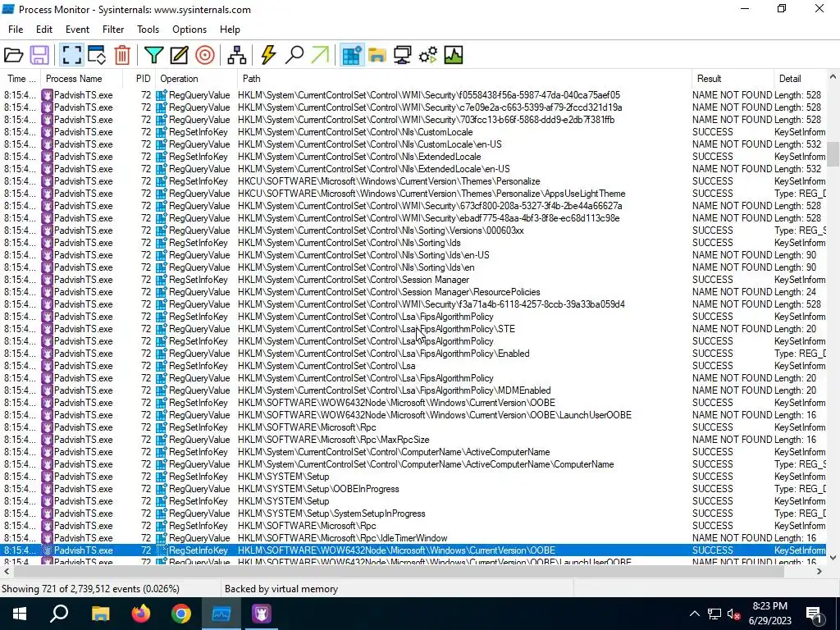Select the Setup\OOBEInProgress row

pyautogui.click(x=413, y=489)
